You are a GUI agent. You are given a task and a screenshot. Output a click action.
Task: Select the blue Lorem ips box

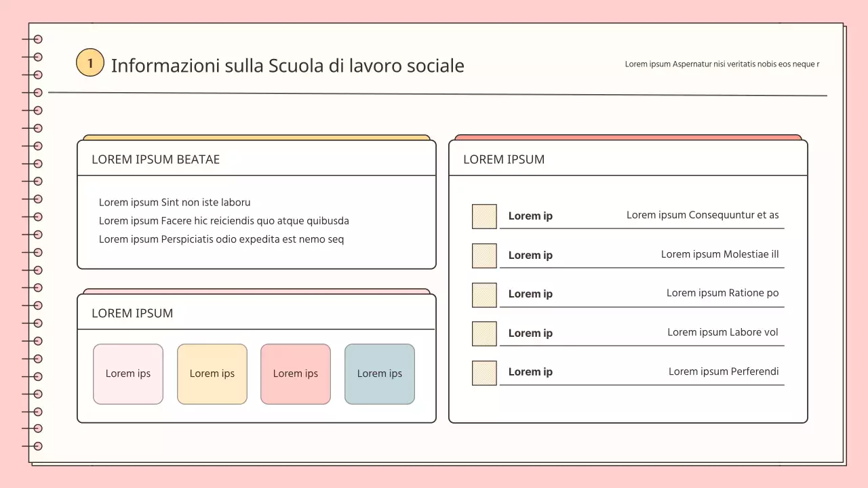(x=379, y=373)
